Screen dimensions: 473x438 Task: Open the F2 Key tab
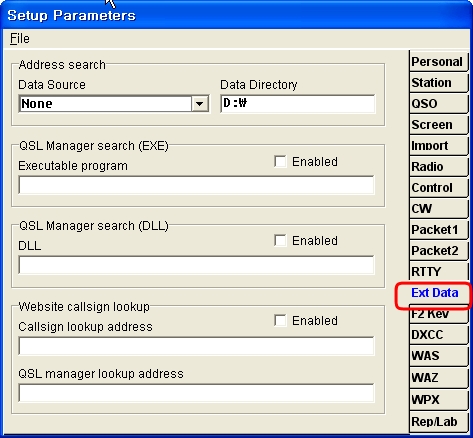(x=438, y=314)
